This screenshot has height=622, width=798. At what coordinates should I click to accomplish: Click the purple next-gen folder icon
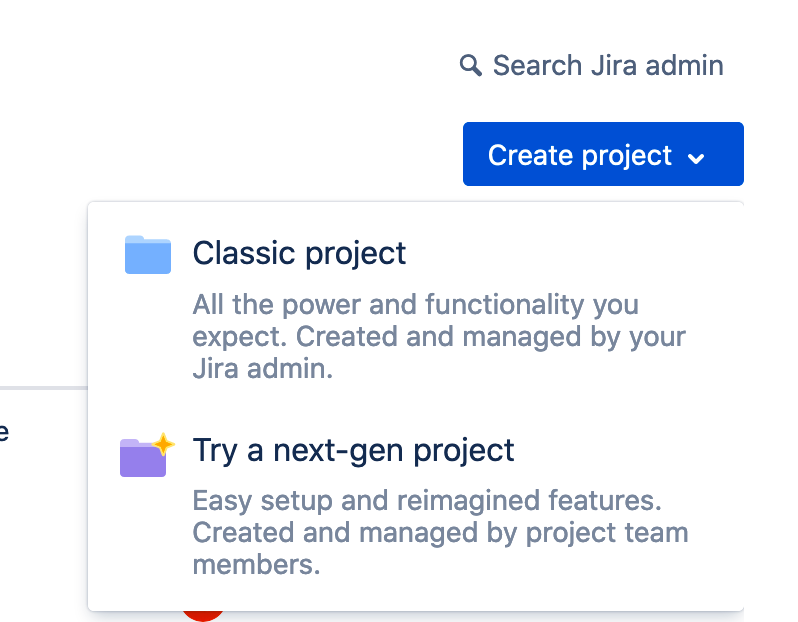point(146,455)
